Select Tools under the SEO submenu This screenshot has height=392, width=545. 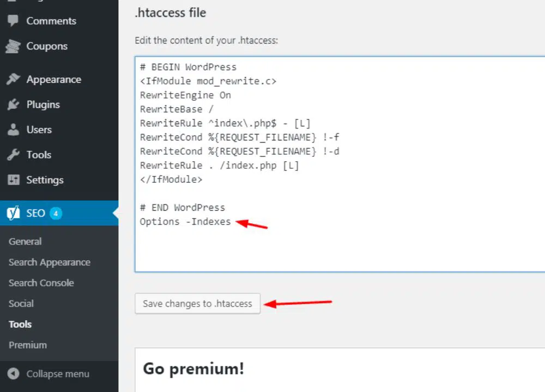(20, 324)
